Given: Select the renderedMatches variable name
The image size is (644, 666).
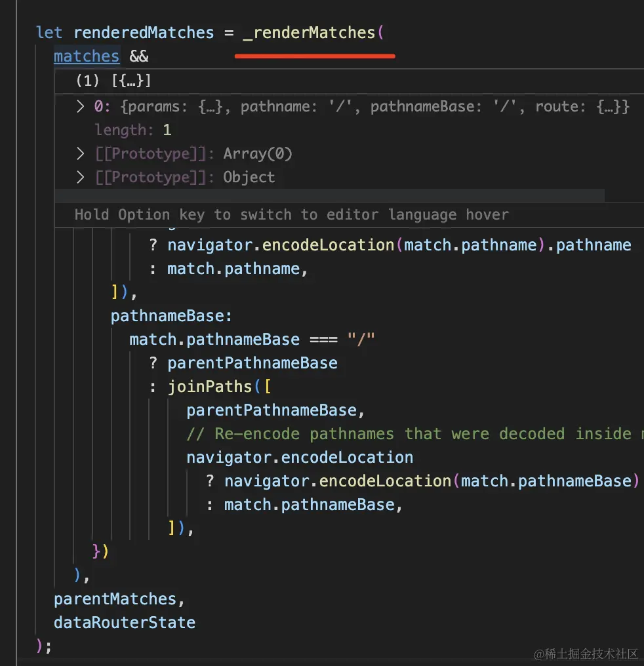Looking at the screenshot, I should [144, 33].
